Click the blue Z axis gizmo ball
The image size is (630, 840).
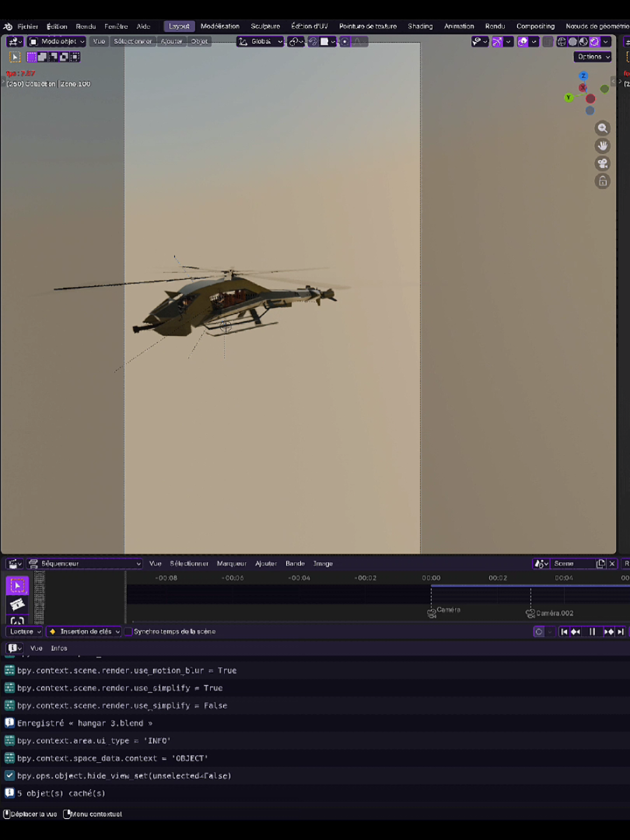pos(584,76)
